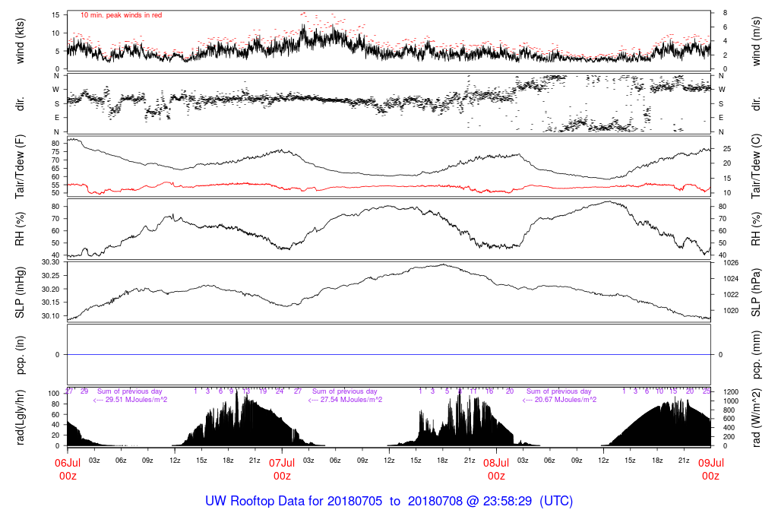Click the '08Jul 00z' date label

496,469
